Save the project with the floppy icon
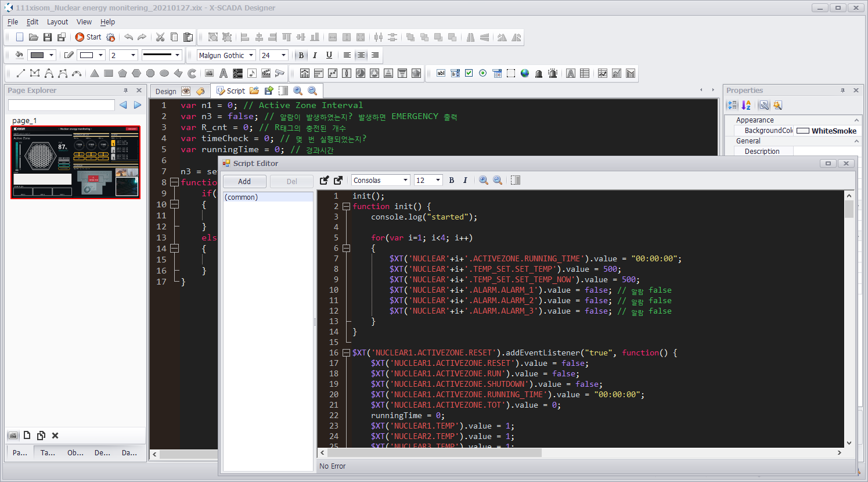This screenshot has width=868, height=482. click(48, 37)
